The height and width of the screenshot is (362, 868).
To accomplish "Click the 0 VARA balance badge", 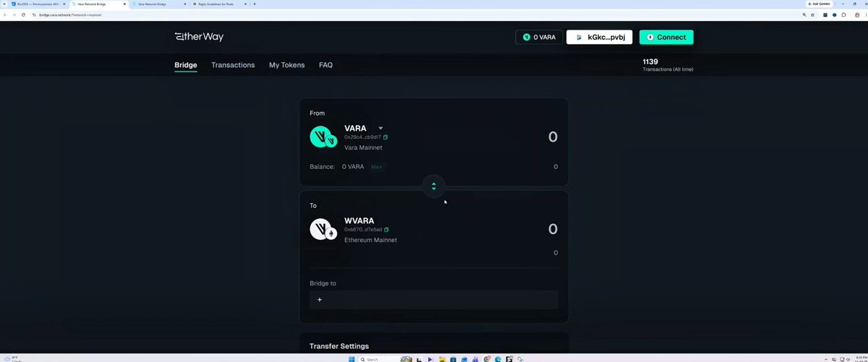I will pos(539,37).
